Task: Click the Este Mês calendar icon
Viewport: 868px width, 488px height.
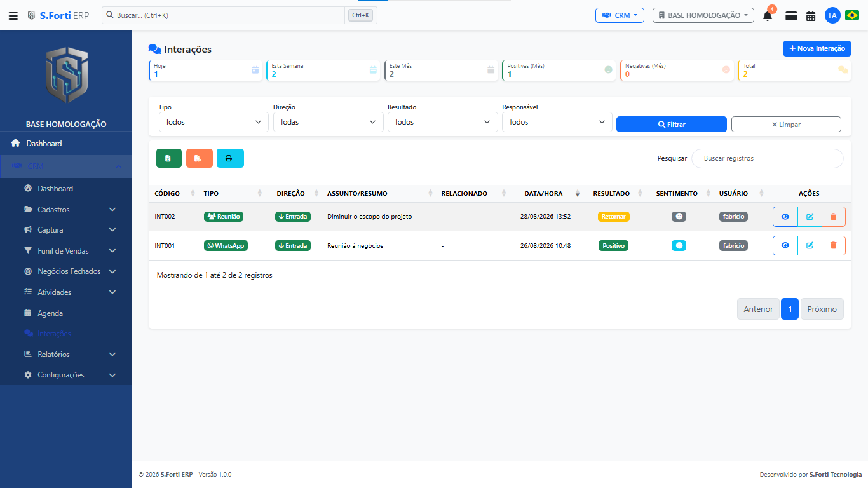Action: click(491, 70)
